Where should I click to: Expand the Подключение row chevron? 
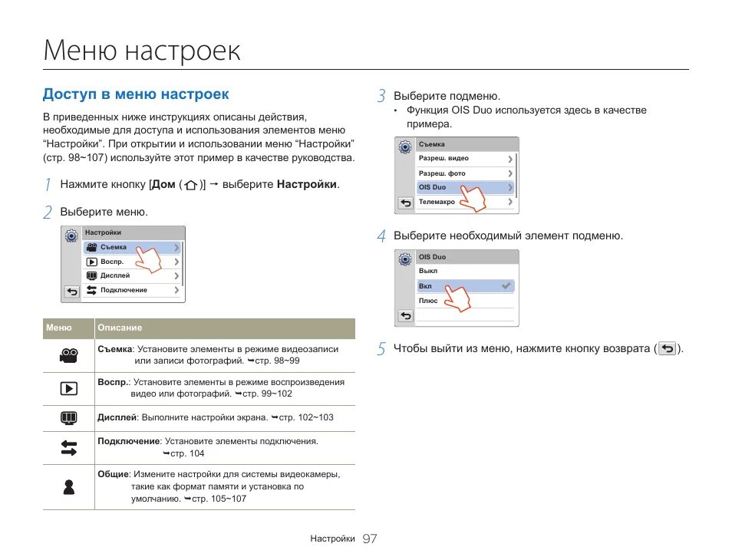click(x=176, y=290)
